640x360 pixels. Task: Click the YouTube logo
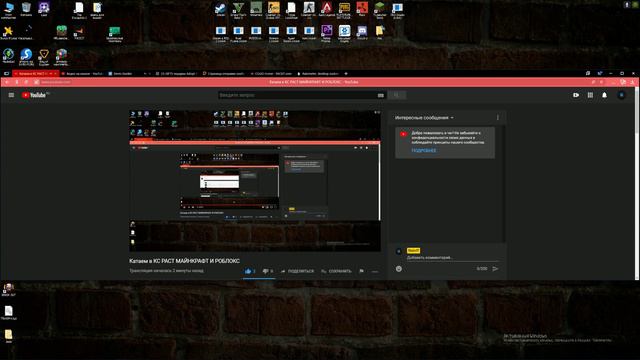35,95
